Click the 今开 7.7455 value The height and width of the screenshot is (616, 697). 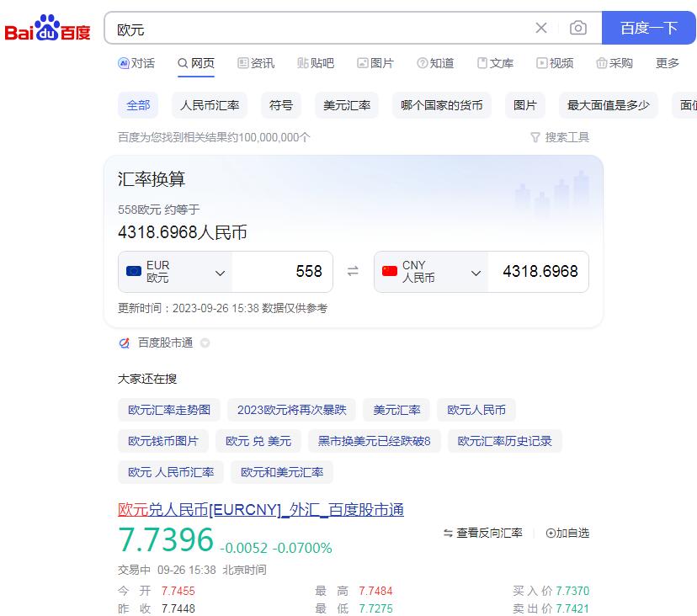pyautogui.click(x=178, y=591)
